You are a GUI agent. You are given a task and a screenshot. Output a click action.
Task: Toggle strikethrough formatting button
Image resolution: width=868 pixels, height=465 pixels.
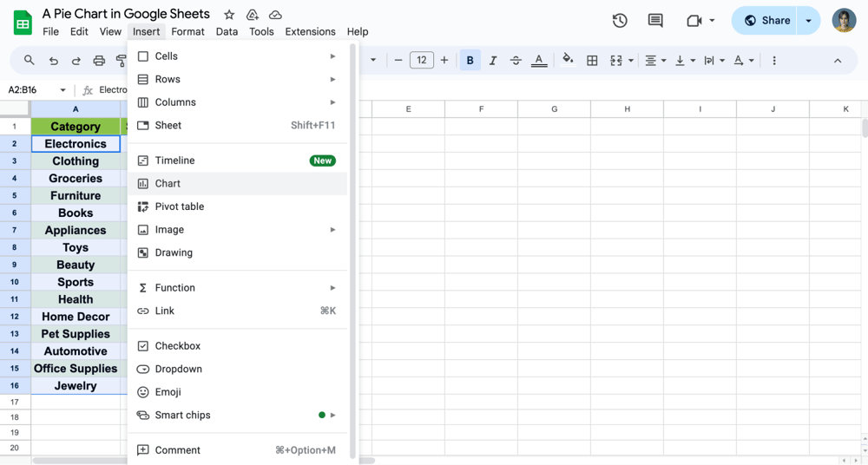(x=516, y=61)
